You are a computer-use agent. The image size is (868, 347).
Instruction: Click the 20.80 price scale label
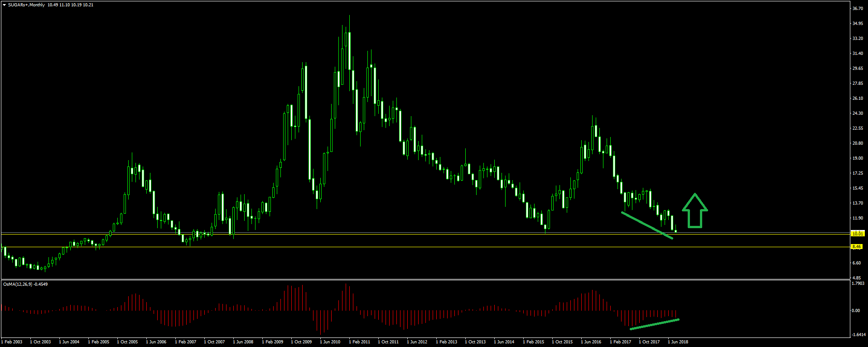coord(858,143)
